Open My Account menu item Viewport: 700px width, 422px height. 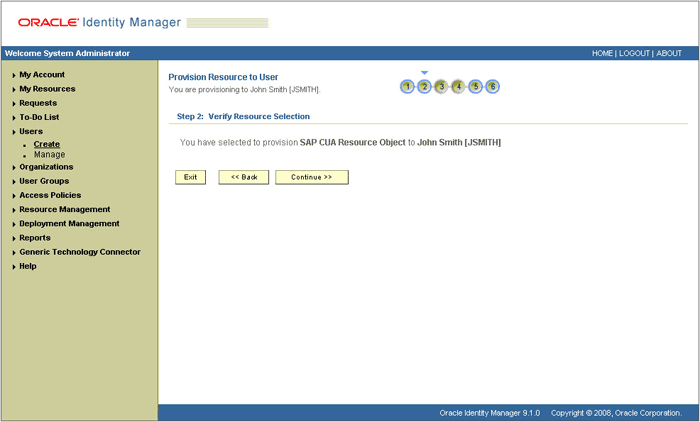pyautogui.click(x=42, y=75)
